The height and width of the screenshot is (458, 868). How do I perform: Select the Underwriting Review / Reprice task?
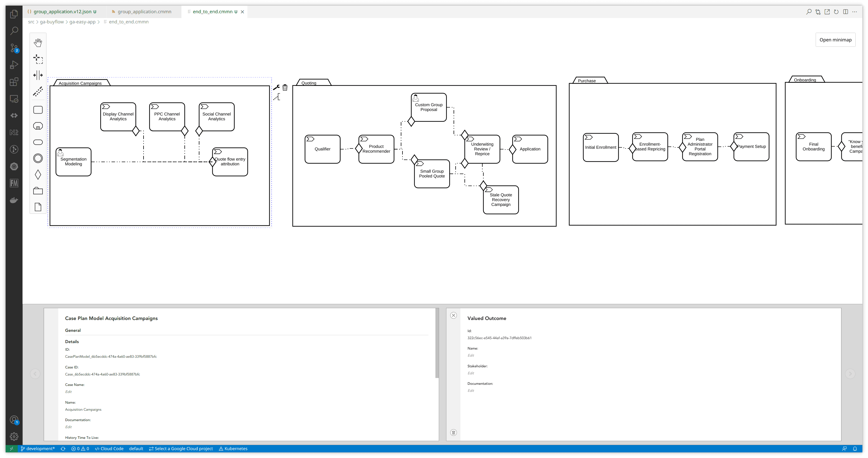pyautogui.click(x=482, y=149)
